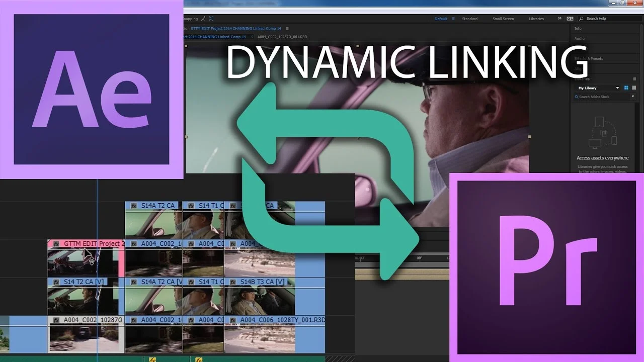Viewport: 644px width, 362px height.
Task: Switch to the Standard workspace
Action: [x=470, y=19]
